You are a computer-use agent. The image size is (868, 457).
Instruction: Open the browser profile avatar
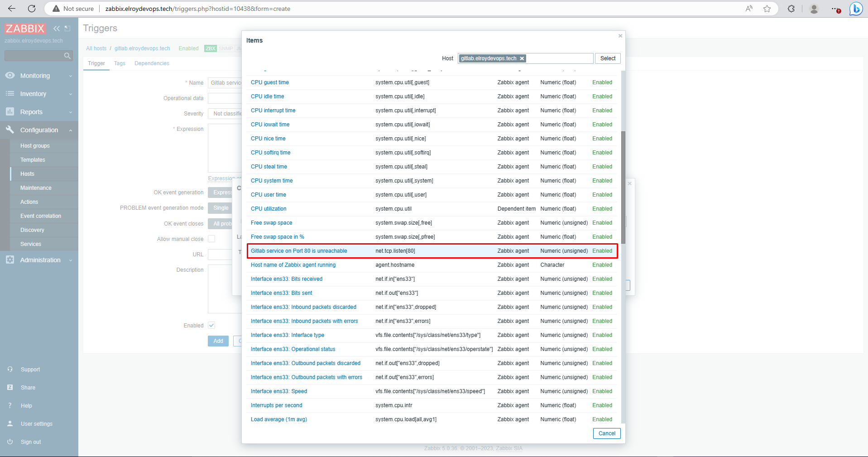(x=814, y=9)
